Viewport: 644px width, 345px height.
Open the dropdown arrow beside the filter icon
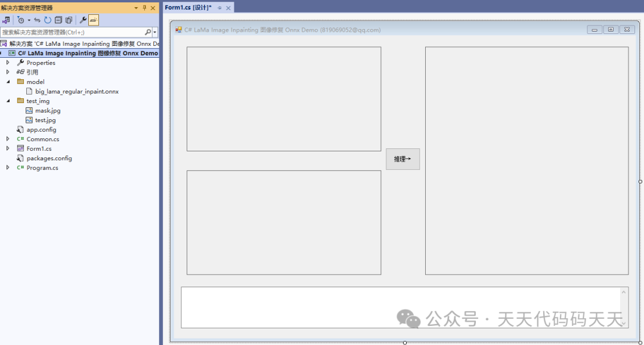click(x=29, y=20)
